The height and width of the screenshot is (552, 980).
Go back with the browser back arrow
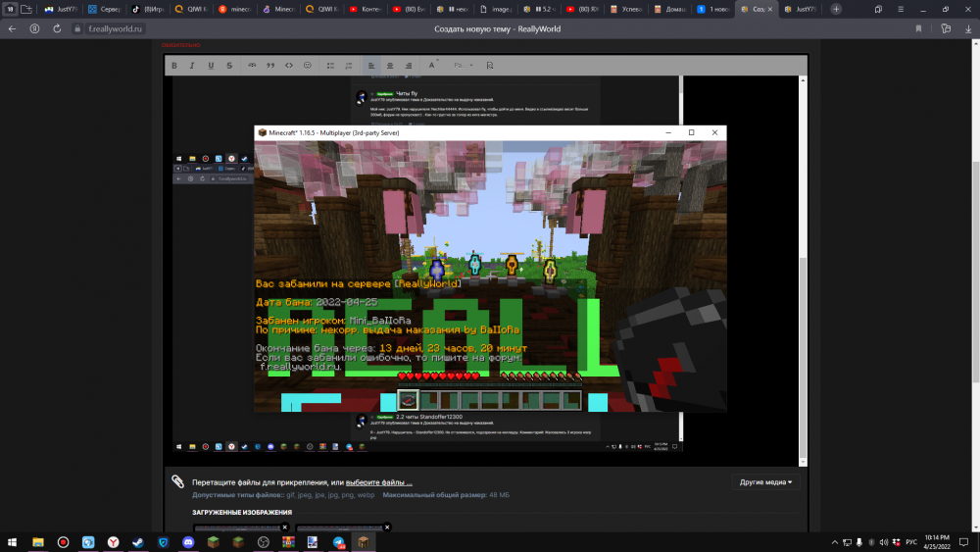pyautogui.click(x=12, y=28)
